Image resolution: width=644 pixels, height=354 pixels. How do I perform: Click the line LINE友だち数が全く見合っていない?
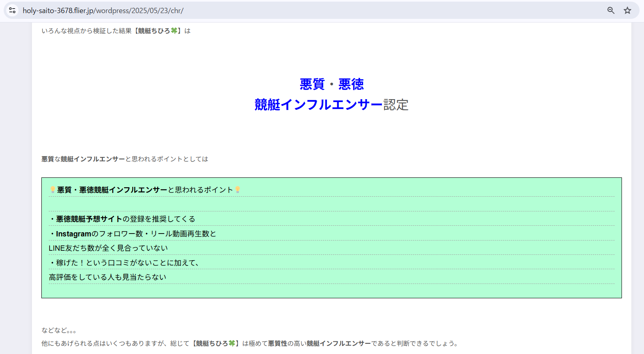point(108,248)
